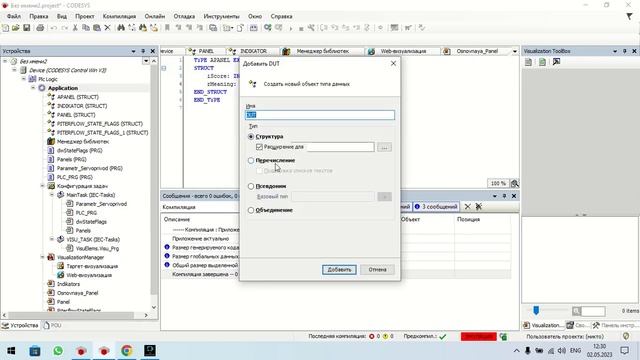Click third dark icon in Visualization ToolBox toolbar
Viewport: 640px width, 360px height.
tap(556, 62)
